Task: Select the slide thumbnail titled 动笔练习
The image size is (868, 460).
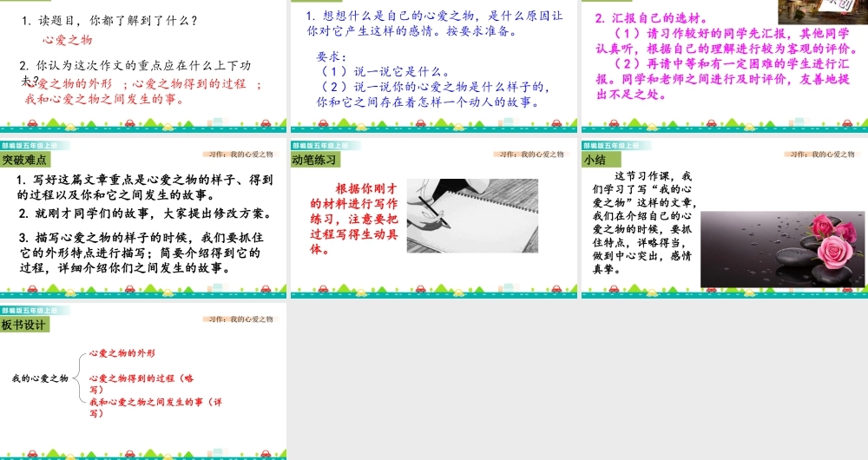Action: (x=433, y=220)
